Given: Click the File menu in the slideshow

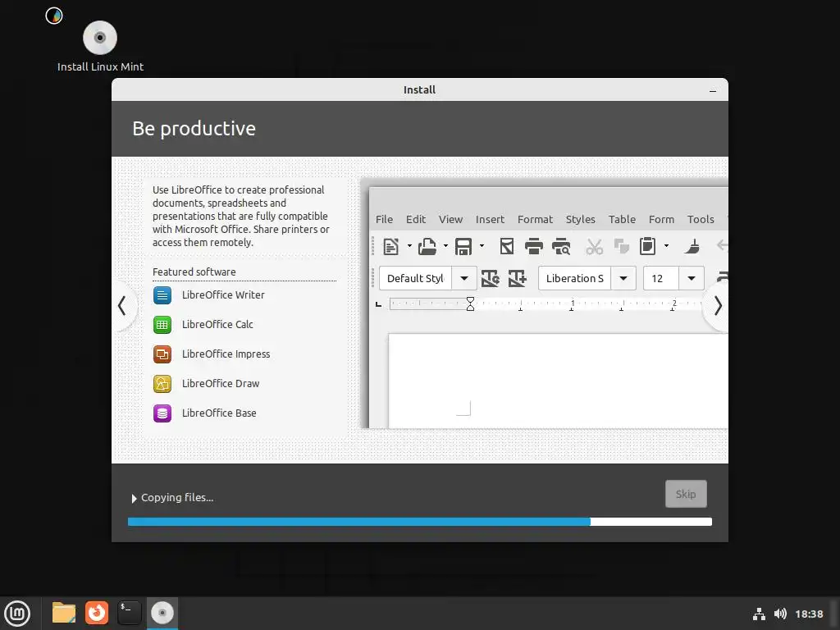Looking at the screenshot, I should click(x=384, y=219).
